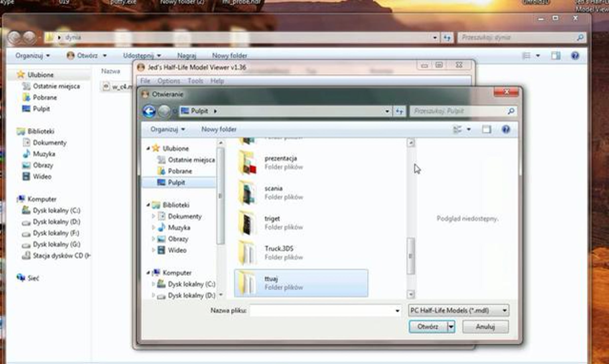Select Ostatnie miejsca in the dialog sidebar
609x364 pixels.
186,160
